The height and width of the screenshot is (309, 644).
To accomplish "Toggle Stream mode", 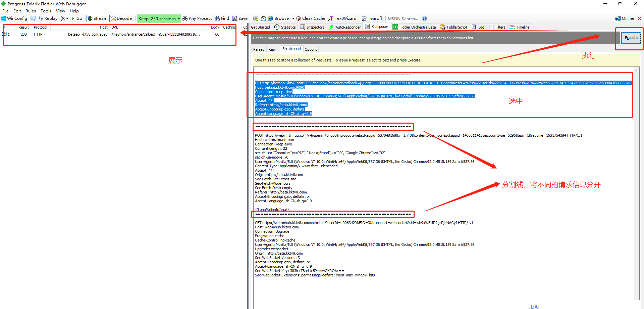I will point(98,18).
